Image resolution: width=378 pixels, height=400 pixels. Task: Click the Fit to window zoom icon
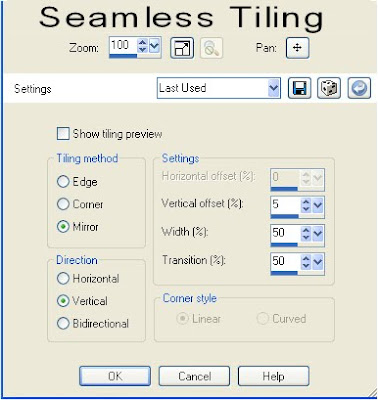(x=182, y=48)
